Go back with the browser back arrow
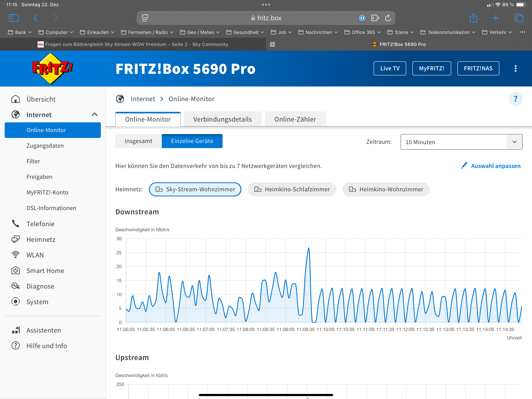 pyautogui.click(x=36, y=18)
